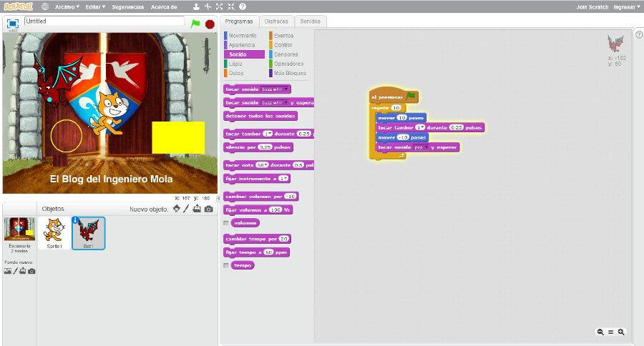The height and width of the screenshot is (346, 644).
Task: Click the project title field Untitled
Action: coord(104,21)
